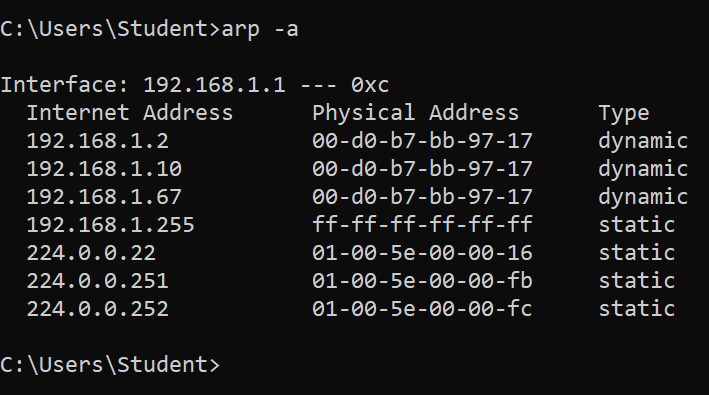
Task: Click the Interface 192.168.1.1 line
Action: (195, 85)
